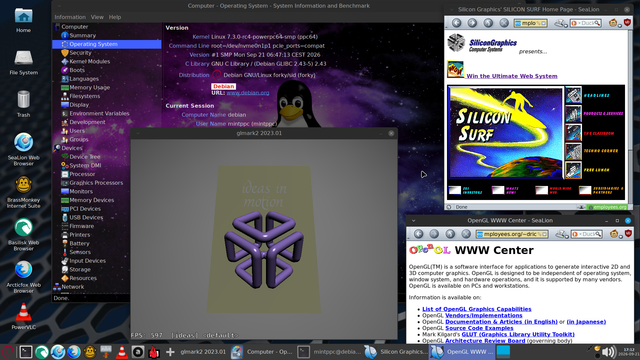Open Memory Devices entry
The height and width of the screenshot is (360, 640).
point(91,200)
